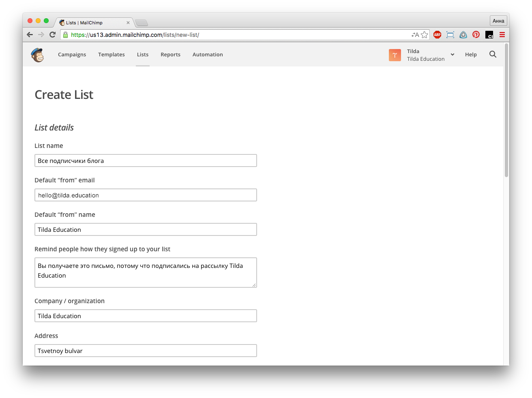Viewport: 532px width, 398px height.
Task: Click the translate page icon
Action: pos(415,35)
